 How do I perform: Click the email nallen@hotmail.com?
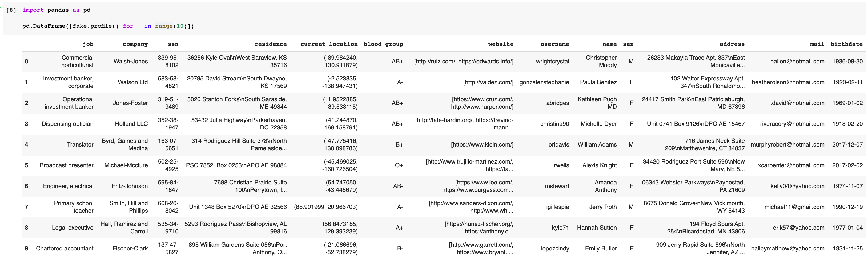click(x=797, y=61)
